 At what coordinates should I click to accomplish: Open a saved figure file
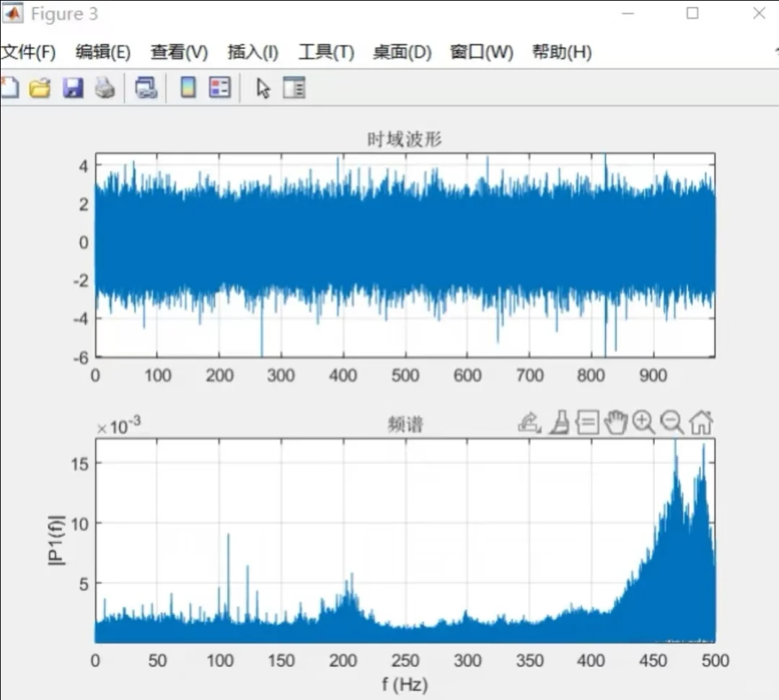(x=40, y=87)
